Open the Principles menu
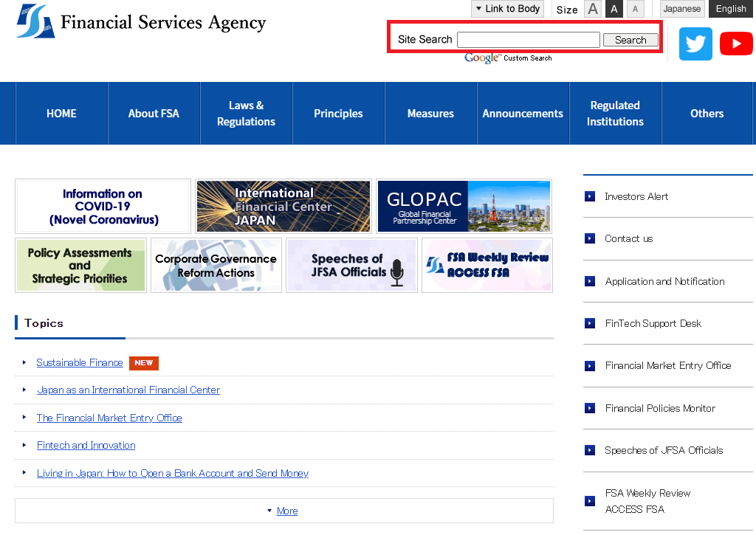Viewport: 756px width, 535px height. (338, 113)
